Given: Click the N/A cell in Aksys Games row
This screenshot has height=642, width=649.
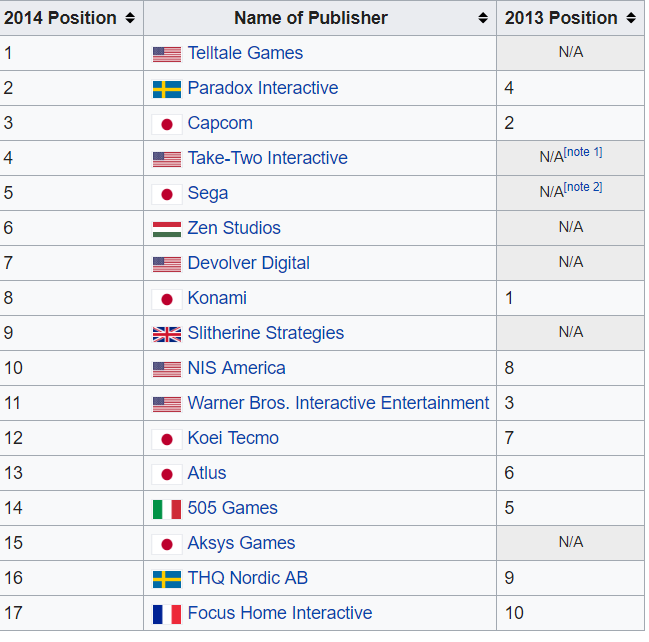Looking at the screenshot, I should [570, 543].
